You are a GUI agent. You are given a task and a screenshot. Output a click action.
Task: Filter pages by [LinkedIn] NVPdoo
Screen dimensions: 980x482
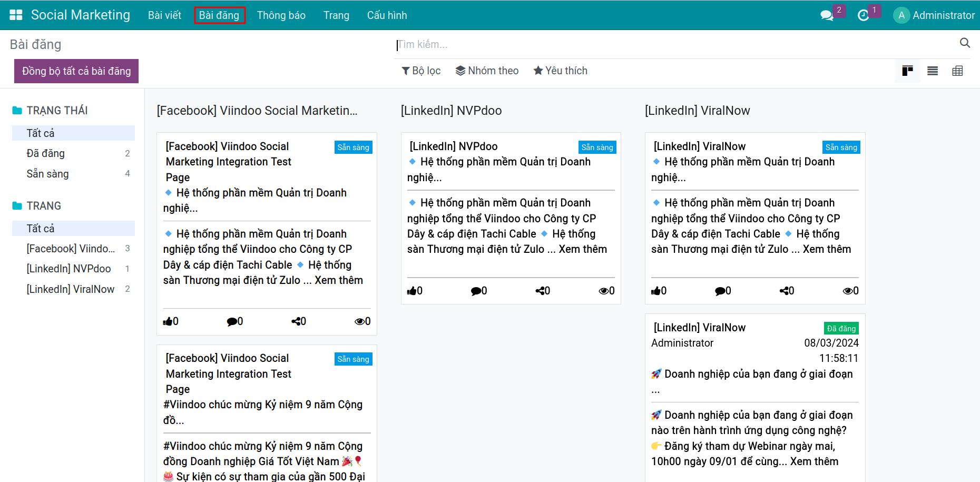(x=69, y=269)
